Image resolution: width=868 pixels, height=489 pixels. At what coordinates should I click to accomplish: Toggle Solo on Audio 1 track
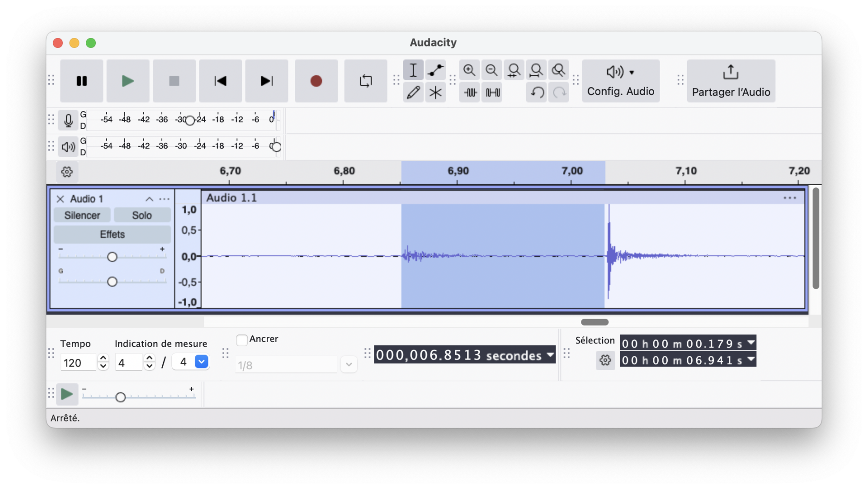pyautogui.click(x=142, y=215)
